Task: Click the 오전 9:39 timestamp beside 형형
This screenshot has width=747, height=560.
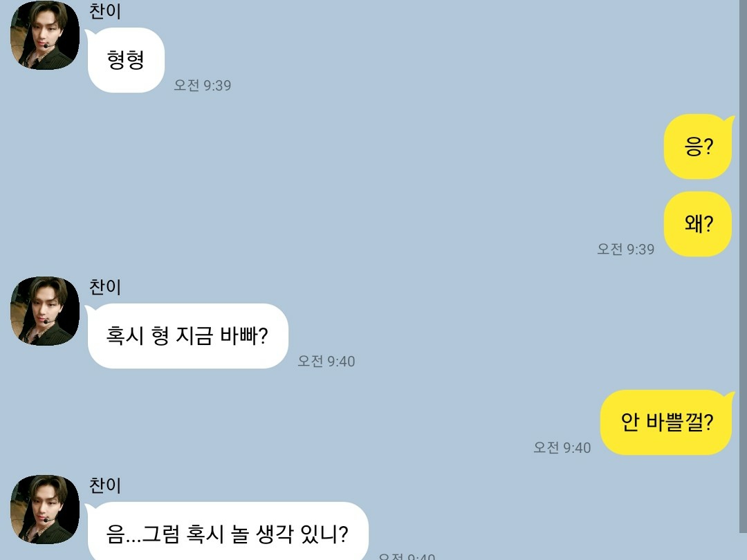Action: (203, 85)
